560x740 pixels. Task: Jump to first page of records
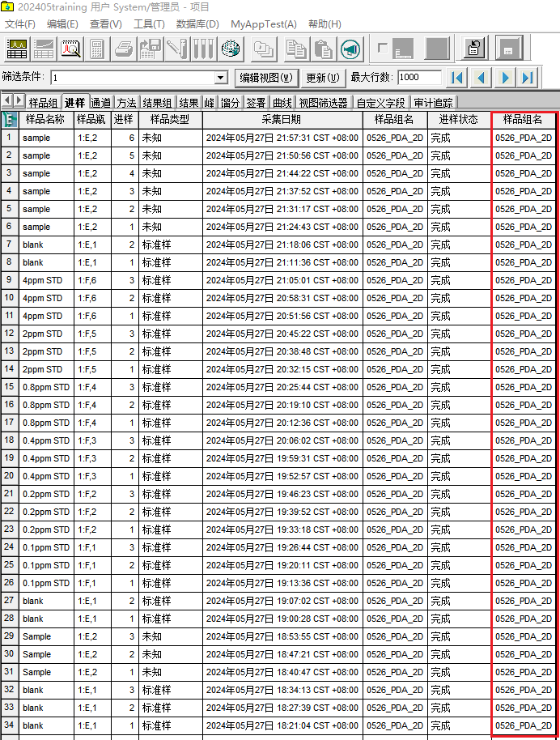click(x=456, y=78)
